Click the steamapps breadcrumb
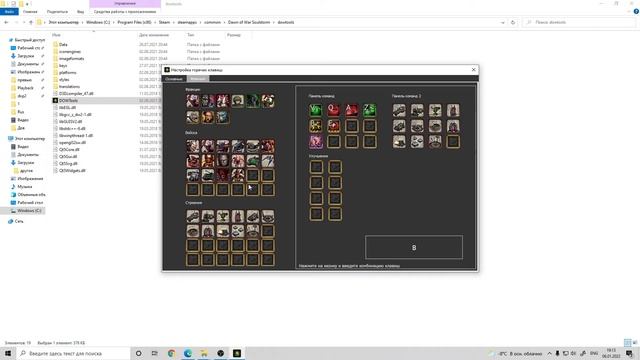This screenshot has height=360, width=640. [x=187, y=22]
